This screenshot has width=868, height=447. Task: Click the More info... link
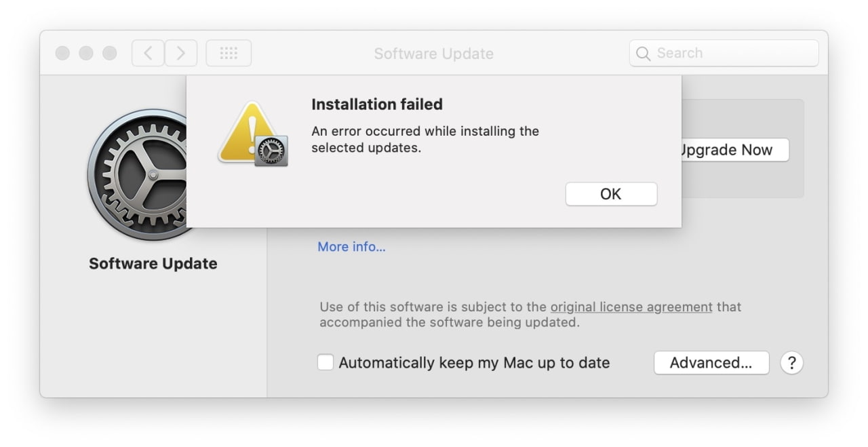tap(351, 247)
